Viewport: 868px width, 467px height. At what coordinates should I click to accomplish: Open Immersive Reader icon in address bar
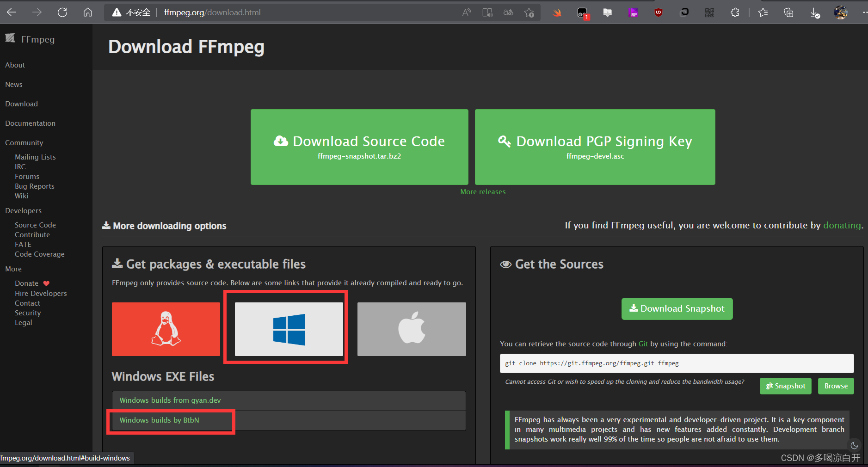[x=487, y=12]
